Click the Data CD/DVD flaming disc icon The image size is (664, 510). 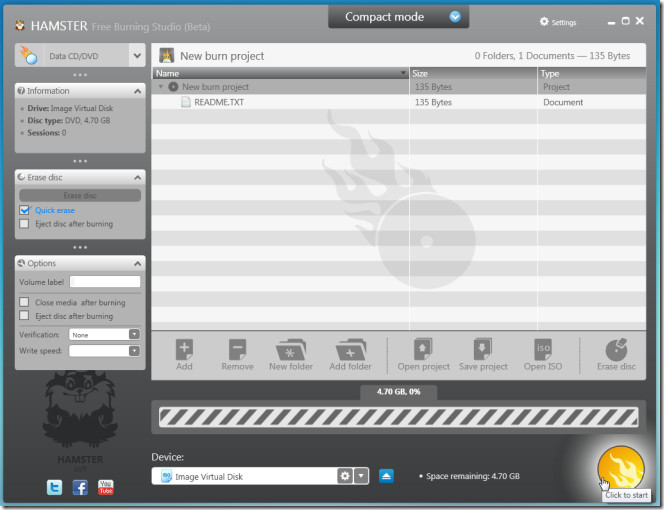tap(29, 55)
